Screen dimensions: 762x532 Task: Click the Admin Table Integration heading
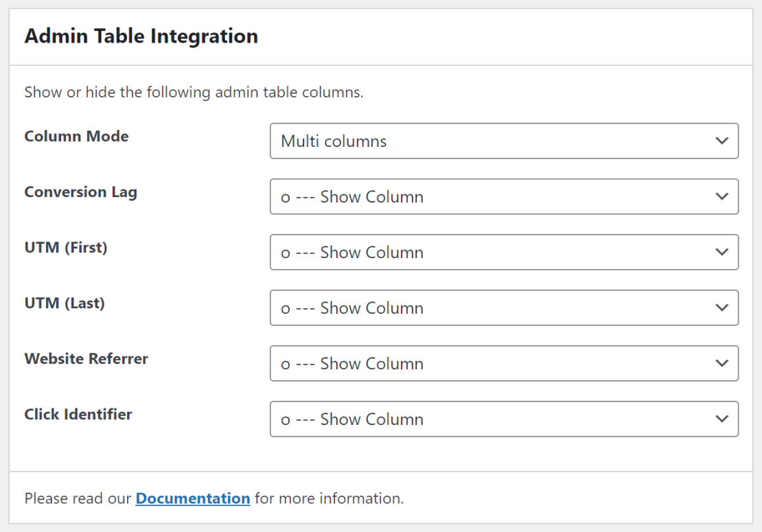(x=141, y=36)
